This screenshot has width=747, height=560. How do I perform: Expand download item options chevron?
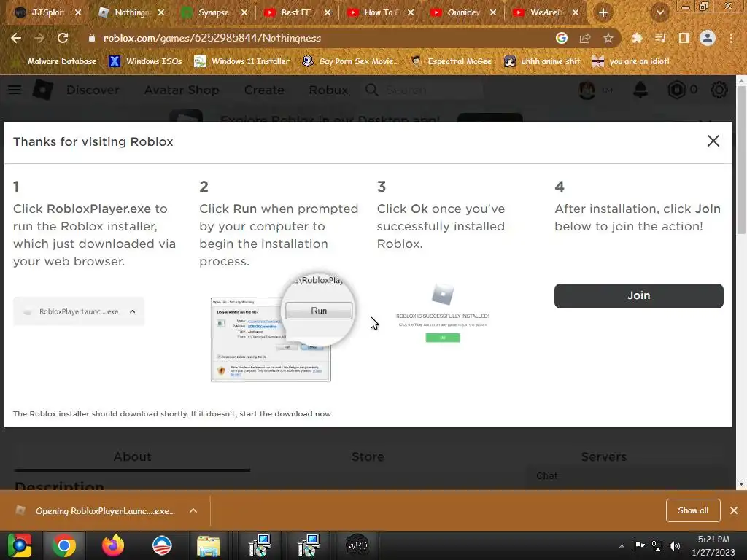coord(193,510)
